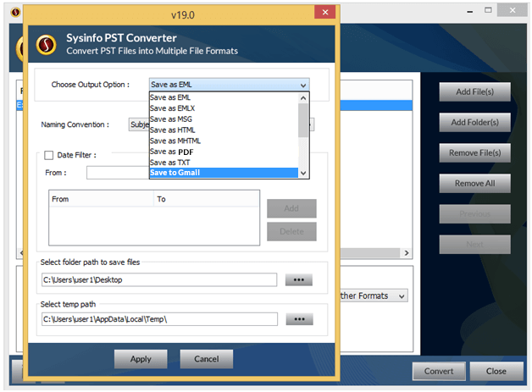Viewport: 532px width, 392px height.
Task: Enable the Date Filter checkbox
Action: [x=49, y=155]
